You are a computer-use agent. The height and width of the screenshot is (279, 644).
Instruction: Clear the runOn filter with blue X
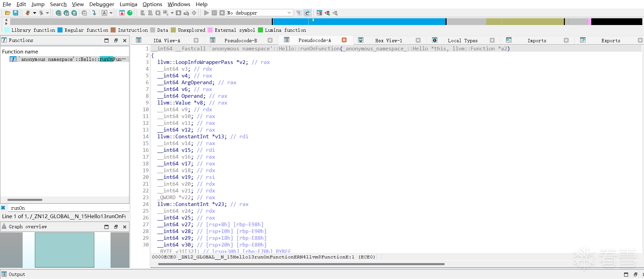tap(3, 208)
